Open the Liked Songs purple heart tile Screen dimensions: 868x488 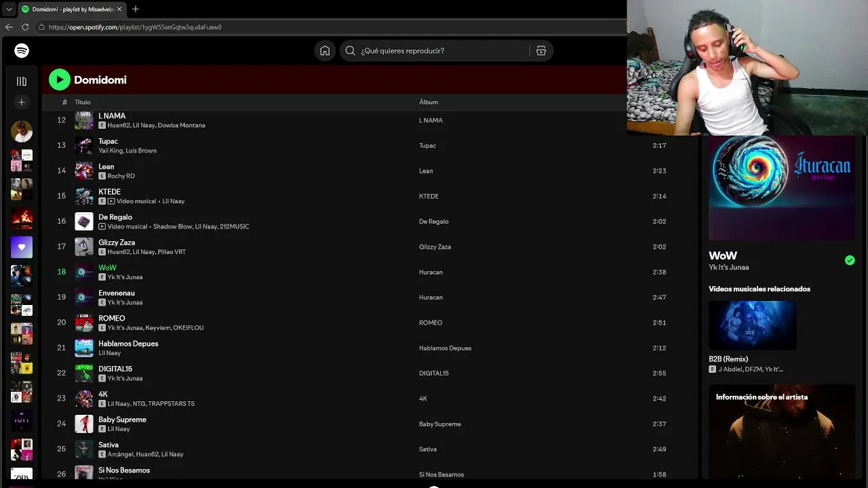[22, 247]
